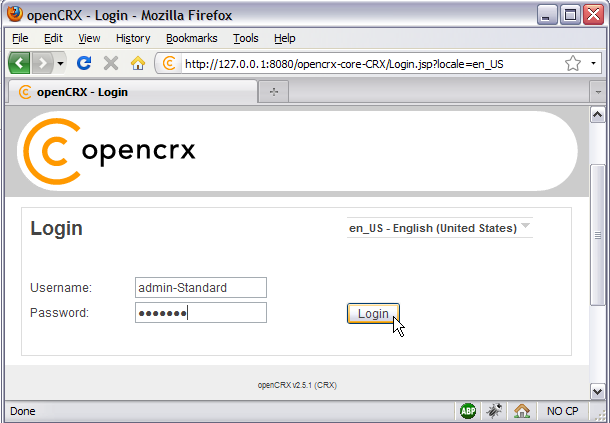Screen dimensions: 610x423
Task: Open the Bookmarks menu
Action: [191, 38]
